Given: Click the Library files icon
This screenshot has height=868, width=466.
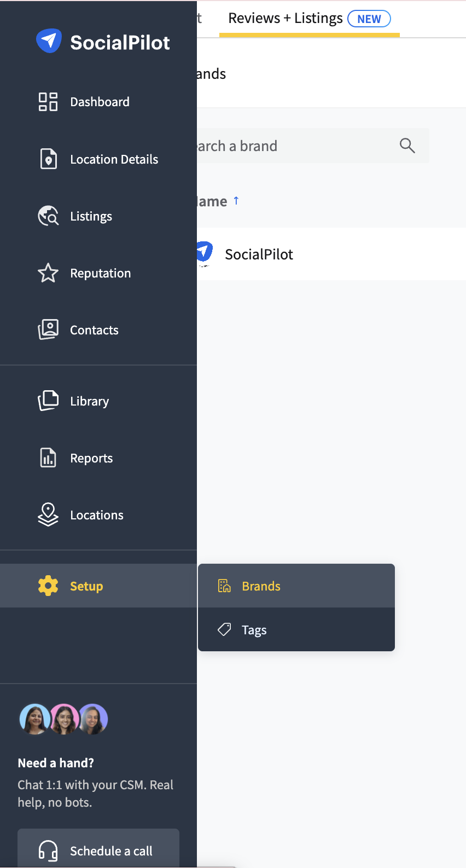Looking at the screenshot, I should [x=48, y=401].
